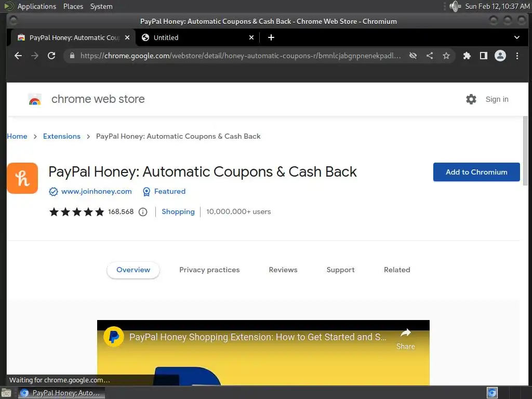Bookmark this page with the star icon
This screenshot has width=532, height=399.
point(446,56)
